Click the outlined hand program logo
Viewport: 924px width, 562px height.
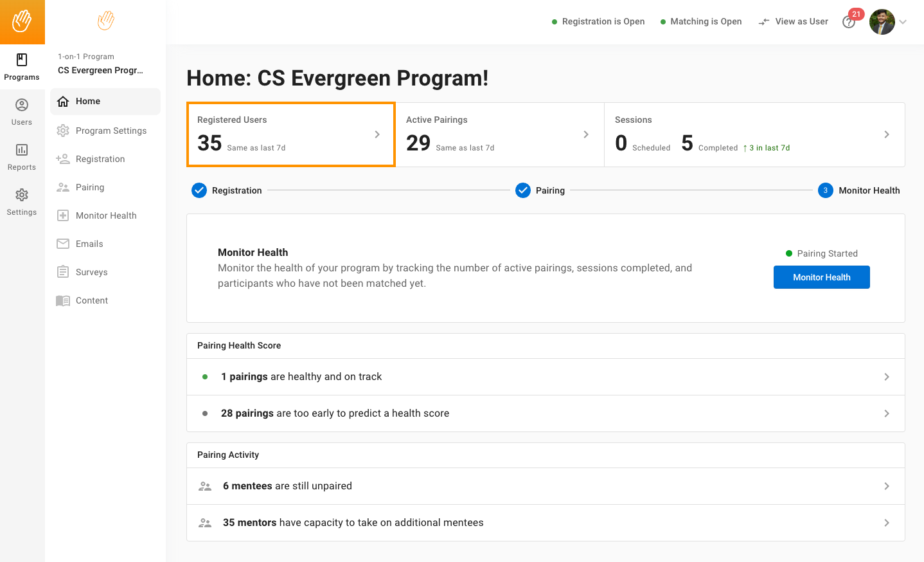point(106,21)
